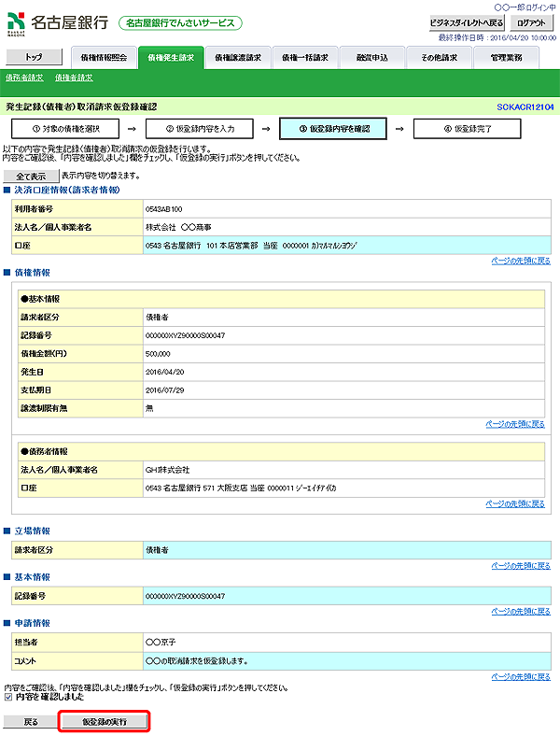The image size is (560, 736).
Task: Click the 仮登録の実行 button
Action: point(105,722)
